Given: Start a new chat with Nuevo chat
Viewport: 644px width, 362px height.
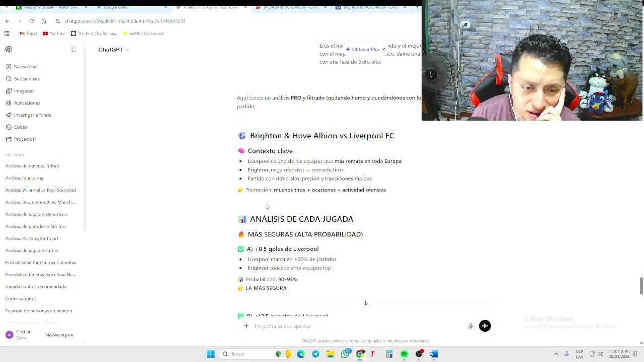Looking at the screenshot, I should 26,67.
